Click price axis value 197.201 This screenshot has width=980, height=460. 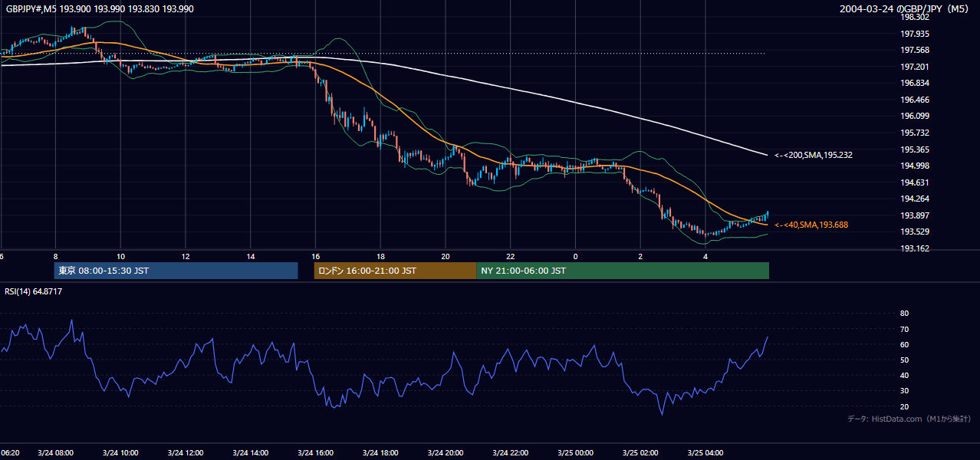(915, 67)
